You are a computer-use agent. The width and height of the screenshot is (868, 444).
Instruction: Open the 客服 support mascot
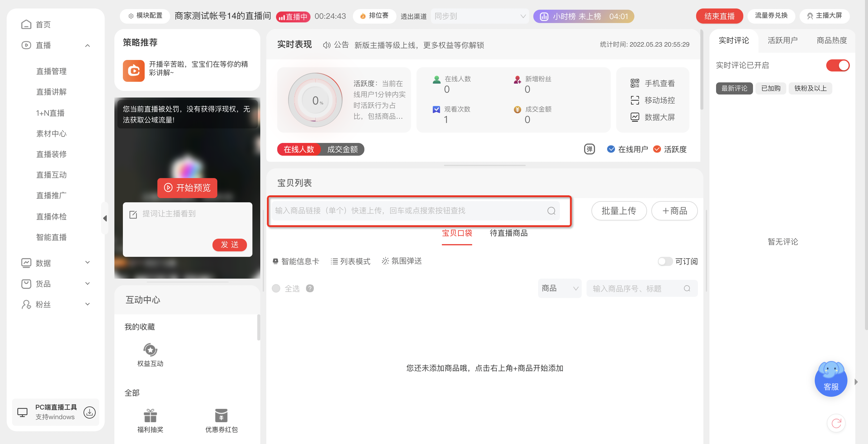pyautogui.click(x=830, y=379)
